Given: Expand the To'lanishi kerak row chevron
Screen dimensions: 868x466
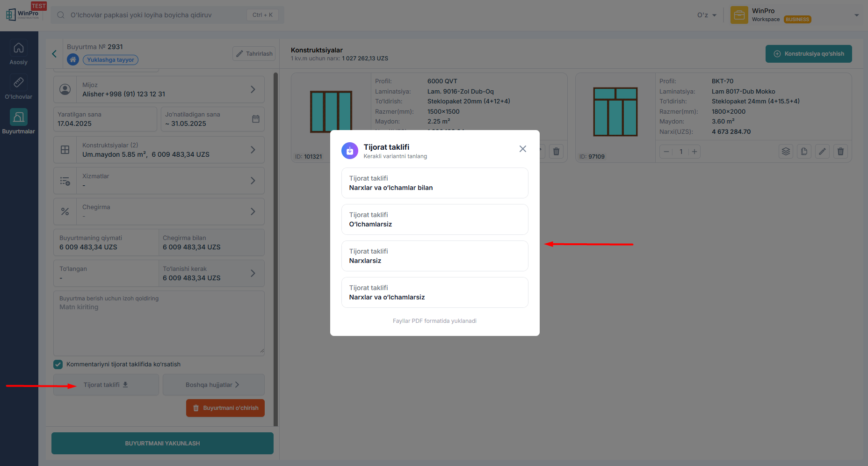Looking at the screenshot, I should point(253,273).
